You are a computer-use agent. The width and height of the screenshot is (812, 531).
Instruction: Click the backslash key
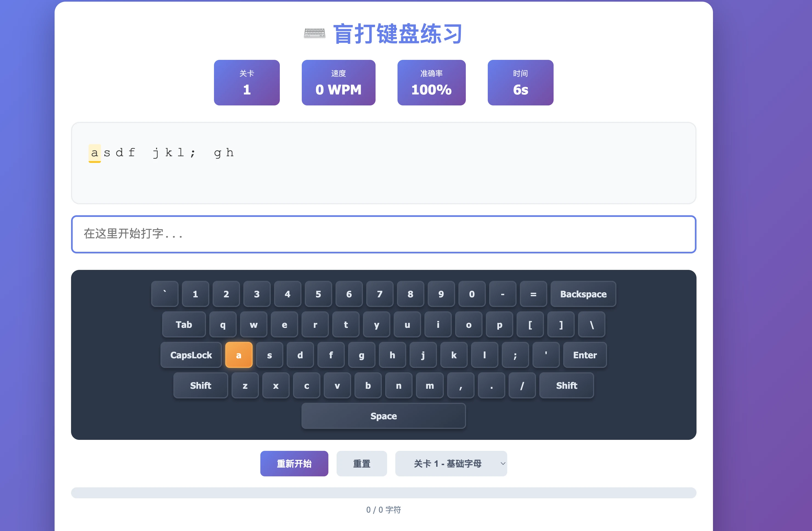point(592,325)
